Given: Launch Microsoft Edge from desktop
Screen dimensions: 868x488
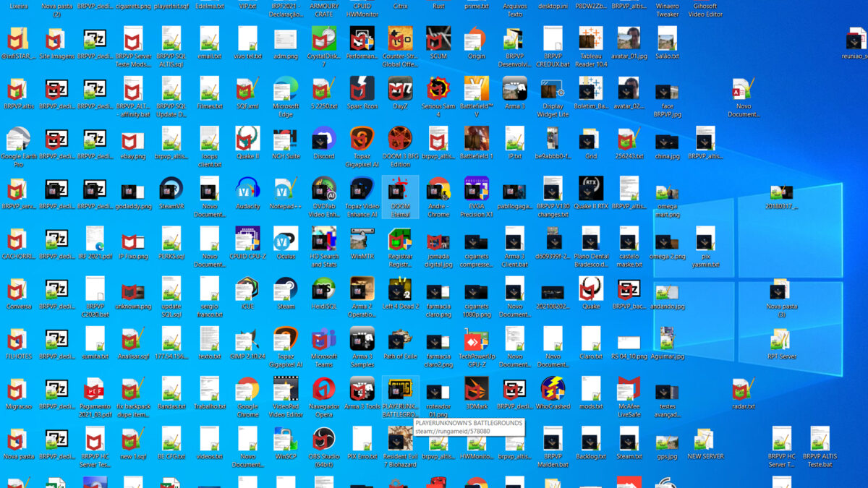Looking at the screenshot, I should click(x=286, y=89).
